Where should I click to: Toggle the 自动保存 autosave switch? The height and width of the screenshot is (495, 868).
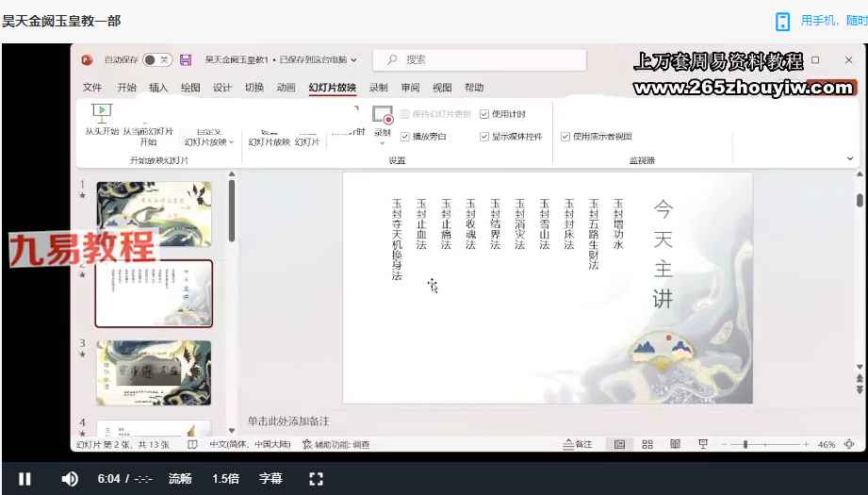157,60
